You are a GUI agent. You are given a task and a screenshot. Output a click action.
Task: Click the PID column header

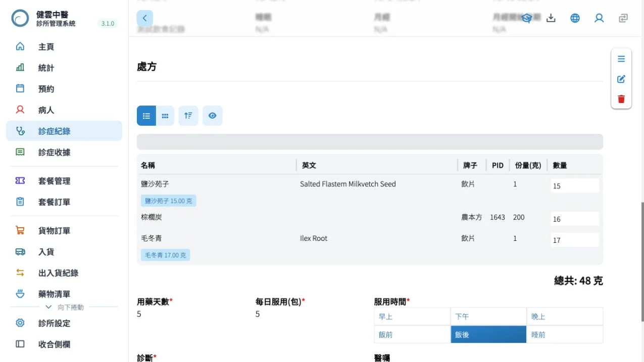pos(498,165)
